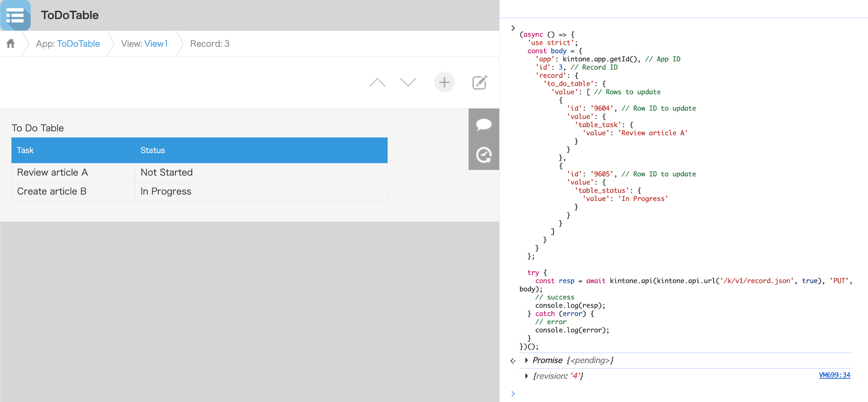Click the console.log(resp) line
Screen dimensions: 868x402
click(x=570, y=305)
